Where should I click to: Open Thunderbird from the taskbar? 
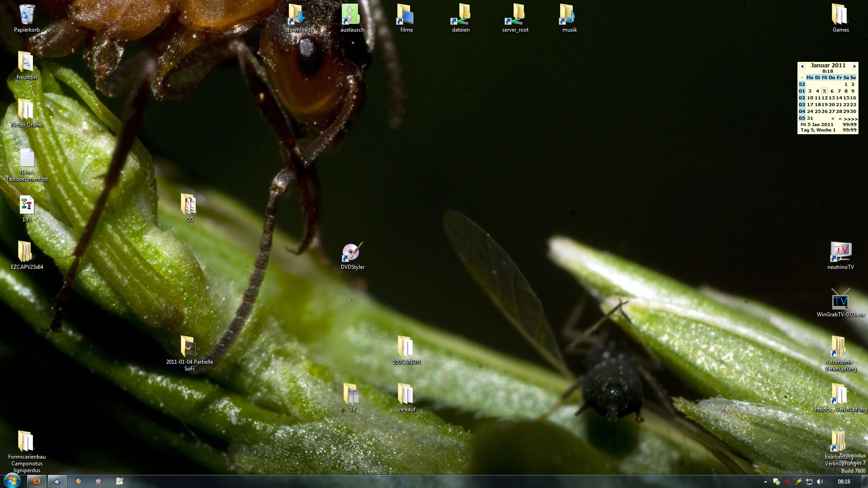pyautogui.click(x=57, y=481)
